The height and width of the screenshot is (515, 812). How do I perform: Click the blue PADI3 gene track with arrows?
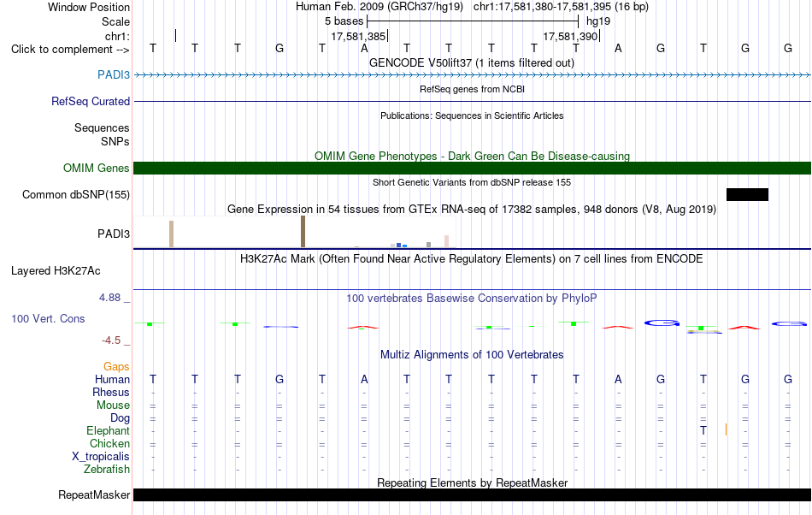click(x=472, y=75)
